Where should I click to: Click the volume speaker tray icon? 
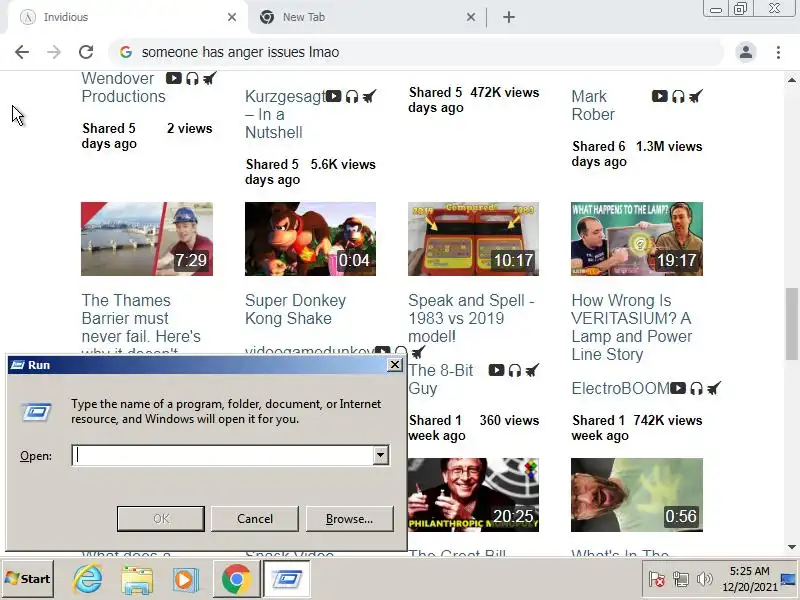pyautogui.click(x=705, y=579)
